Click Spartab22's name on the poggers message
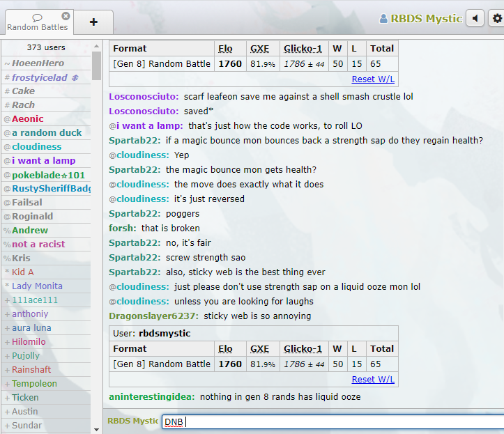 135,214
